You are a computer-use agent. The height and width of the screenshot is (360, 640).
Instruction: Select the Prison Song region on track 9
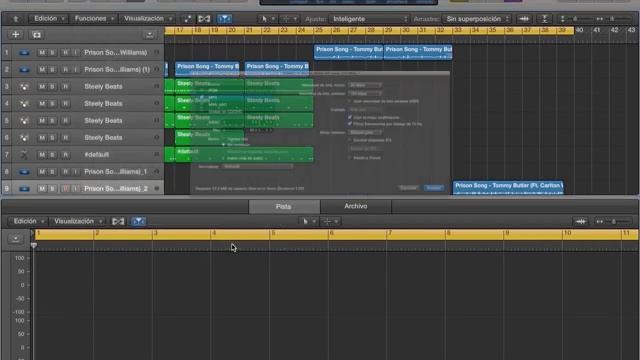tap(508, 188)
